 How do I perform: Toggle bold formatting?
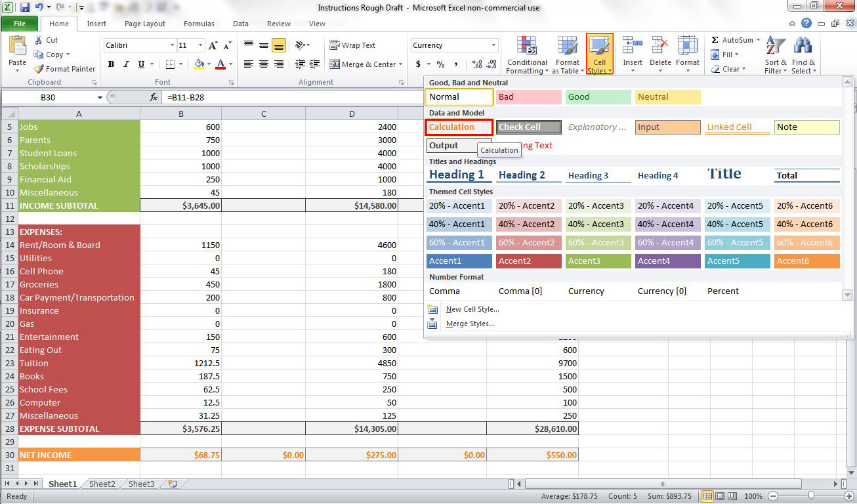tap(112, 64)
